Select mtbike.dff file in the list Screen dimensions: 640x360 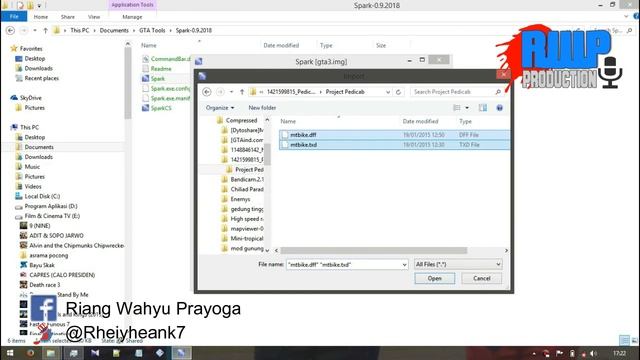coord(394,135)
